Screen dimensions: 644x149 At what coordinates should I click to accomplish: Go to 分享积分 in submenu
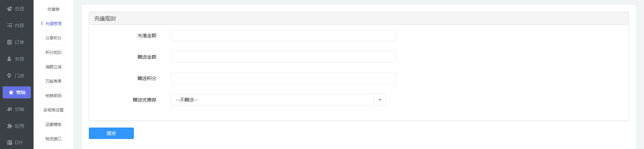[x=53, y=38]
